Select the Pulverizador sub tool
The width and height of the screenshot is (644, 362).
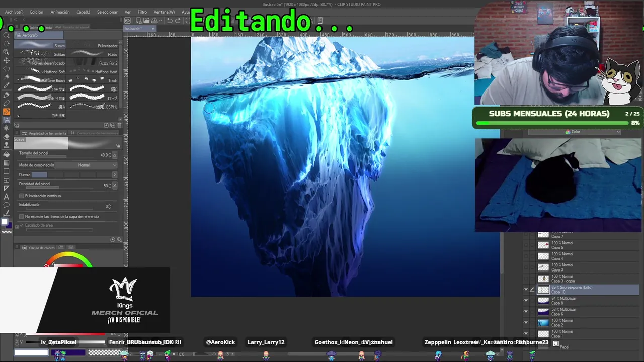(93, 45)
